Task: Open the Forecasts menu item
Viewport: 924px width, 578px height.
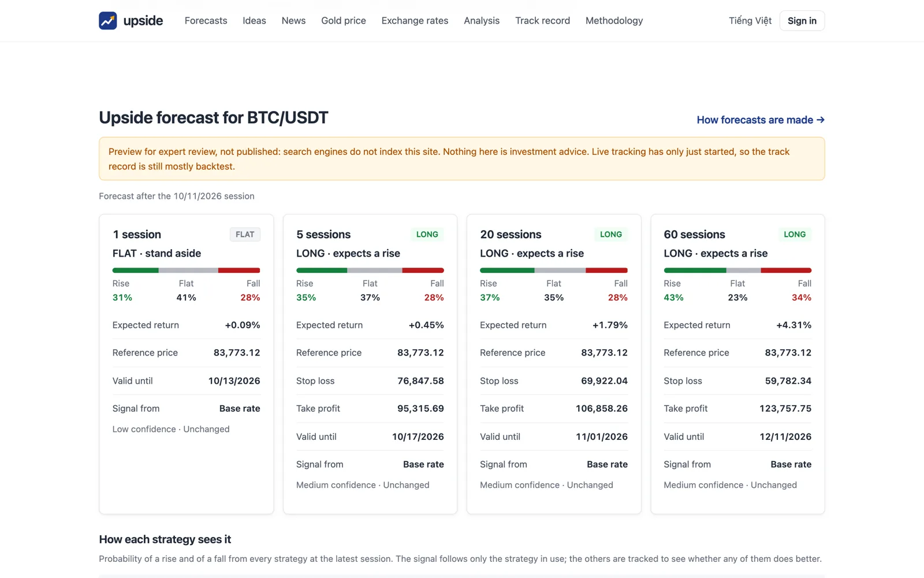Action: pyautogui.click(x=206, y=21)
